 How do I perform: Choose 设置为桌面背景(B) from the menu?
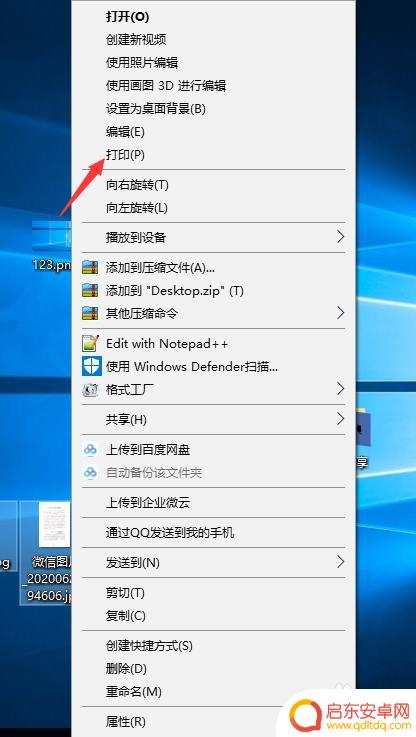(156, 109)
